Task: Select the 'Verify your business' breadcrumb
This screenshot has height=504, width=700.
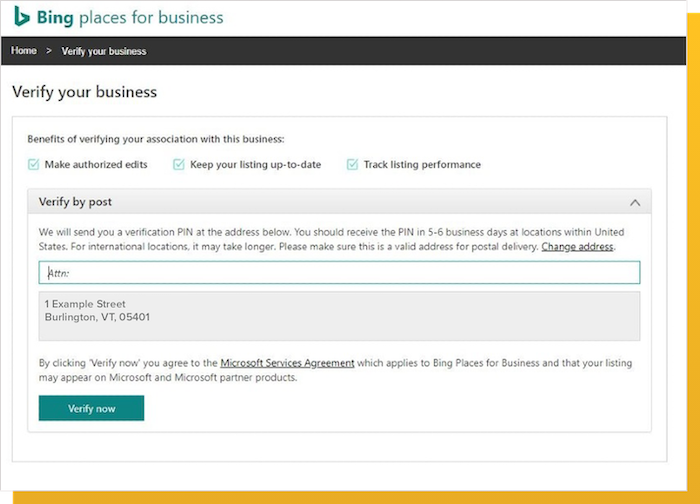Action: click(x=104, y=51)
